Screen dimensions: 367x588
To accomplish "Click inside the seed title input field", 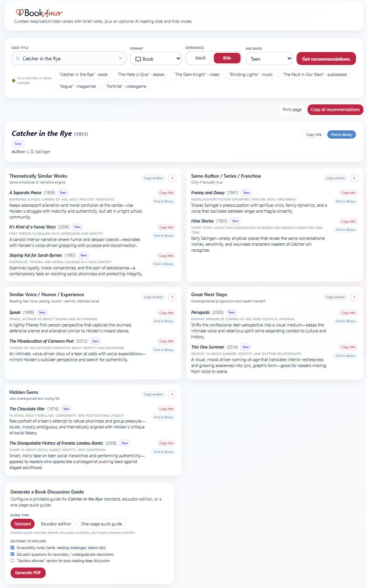I will pos(67,58).
